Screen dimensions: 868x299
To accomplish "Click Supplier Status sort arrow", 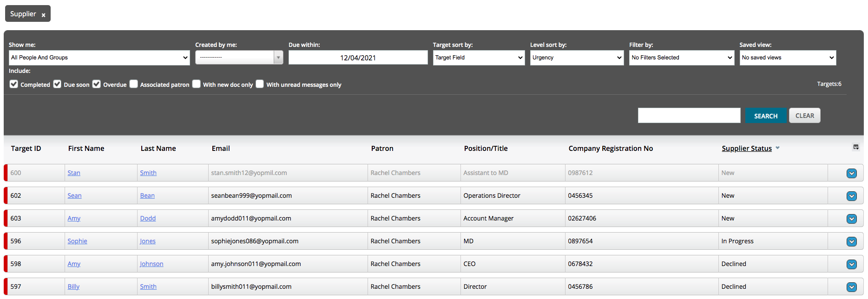I will [777, 148].
